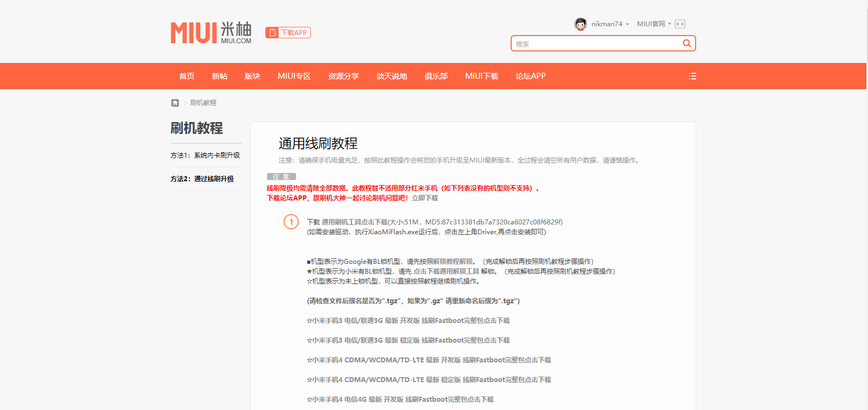
Task: Click the home icon in breadcrumb
Action: [x=175, y=103]
